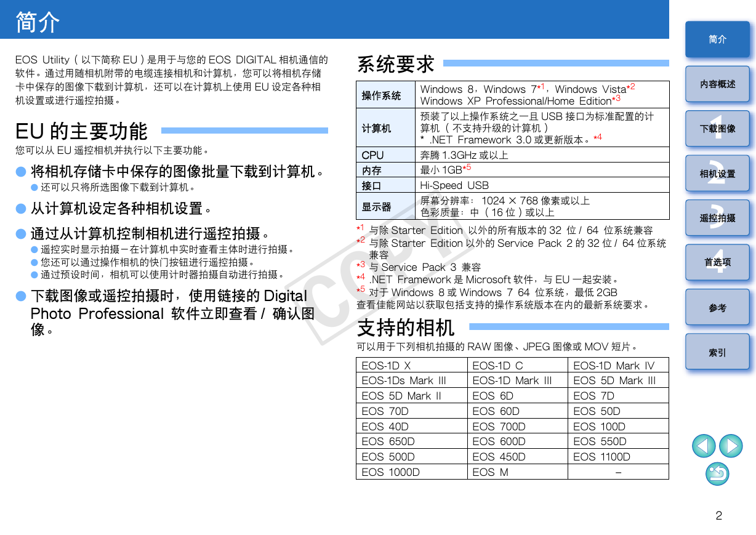Click the 还可以只将所选图像下载到计算机 sub-bullet

pyautogui.click(x=113, y=187)
